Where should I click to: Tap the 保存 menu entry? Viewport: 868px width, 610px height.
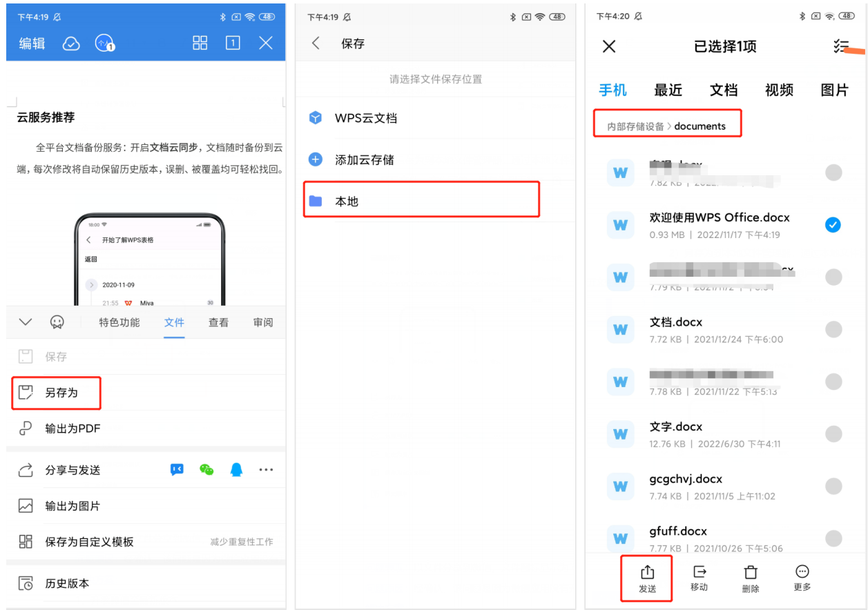(x=146, y=357)
